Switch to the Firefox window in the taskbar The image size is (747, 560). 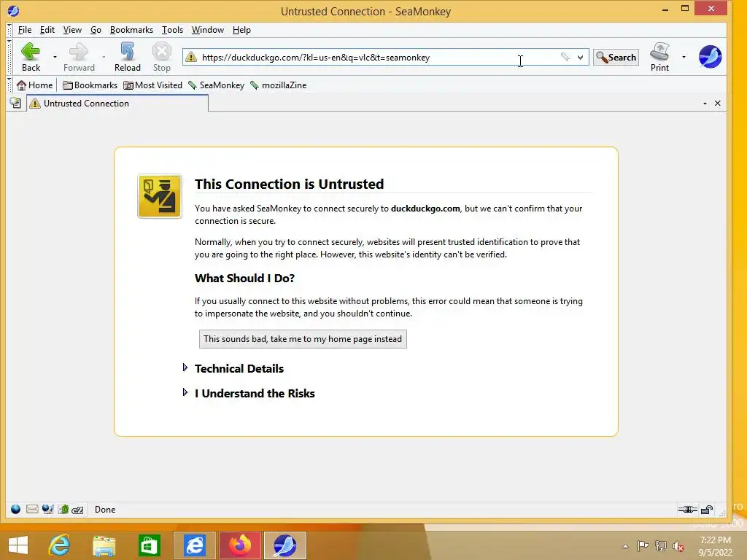pos(239,545)
